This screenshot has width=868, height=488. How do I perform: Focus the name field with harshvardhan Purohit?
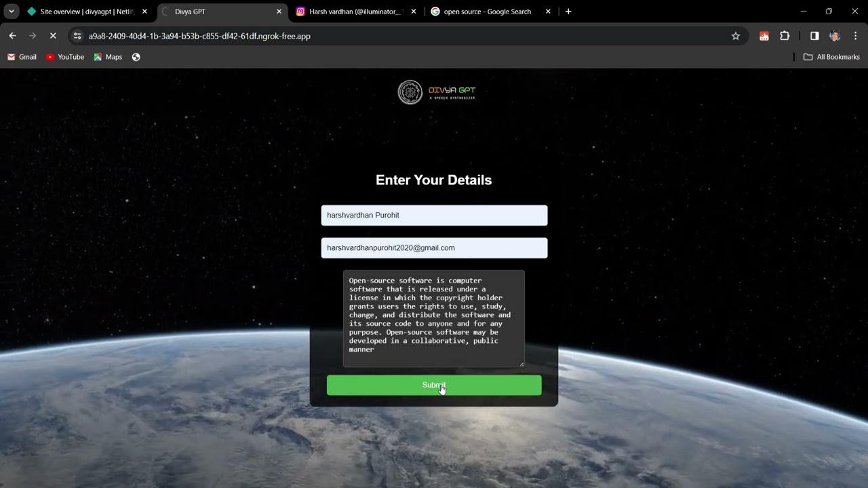click(x=434, y=216)
